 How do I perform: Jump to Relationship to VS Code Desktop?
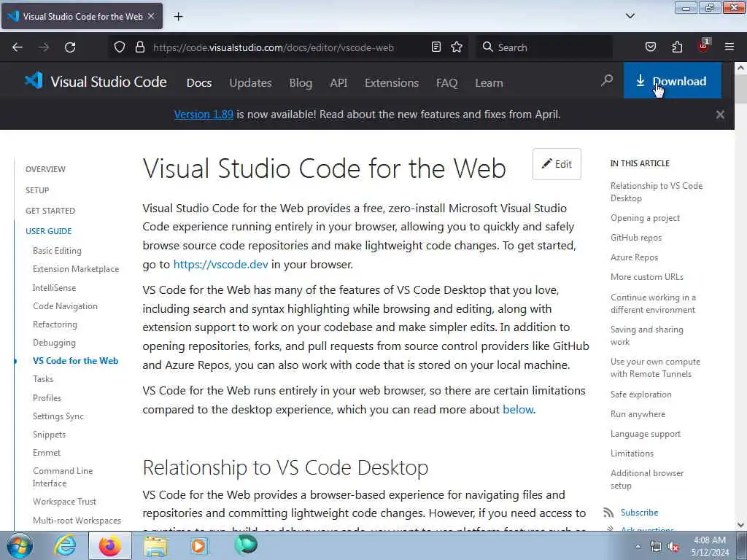tap(657, 192)
